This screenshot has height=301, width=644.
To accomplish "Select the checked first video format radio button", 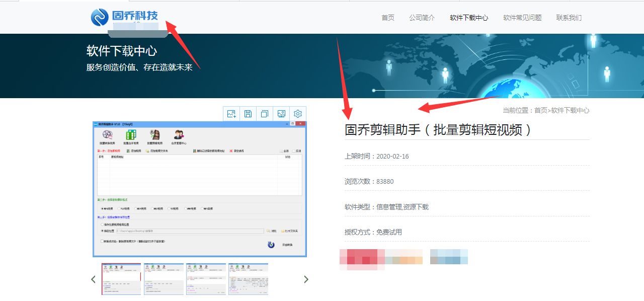I will pyautogui.click(x=102, y=208).
